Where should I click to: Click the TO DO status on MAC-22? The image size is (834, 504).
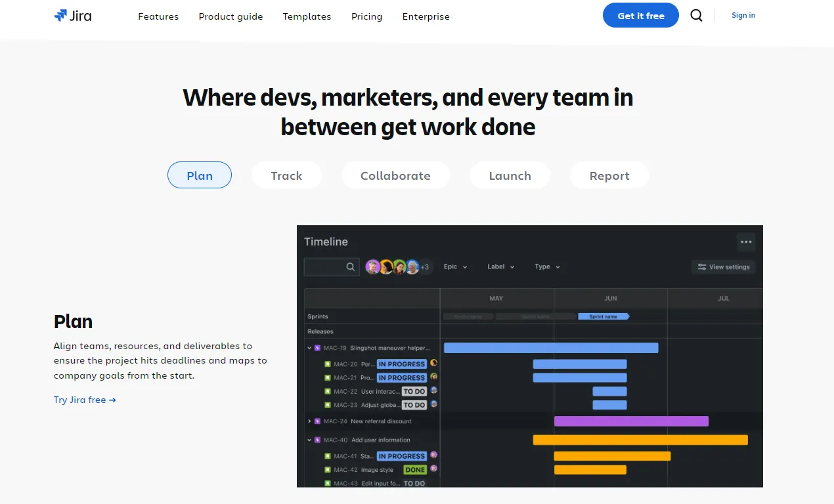point(414,391)
